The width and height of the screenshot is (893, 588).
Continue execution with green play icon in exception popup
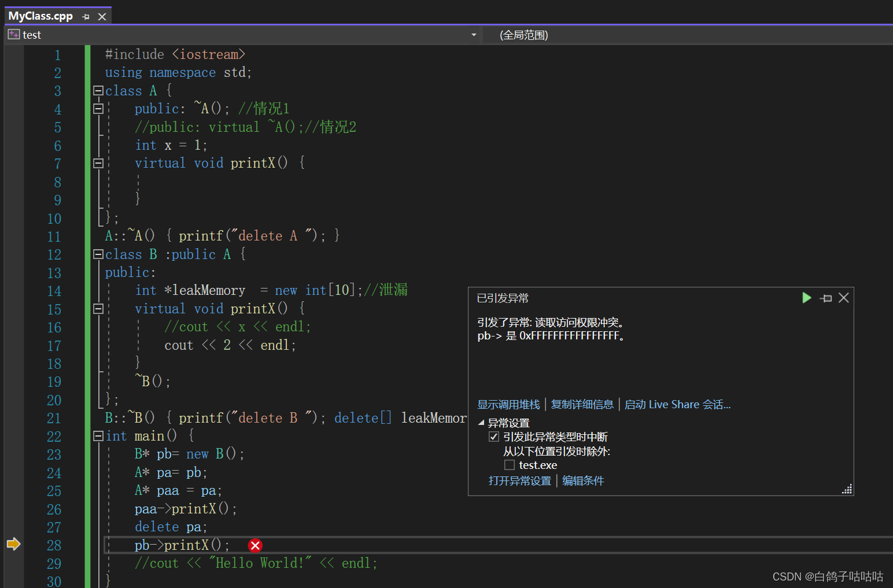(807, 298)
